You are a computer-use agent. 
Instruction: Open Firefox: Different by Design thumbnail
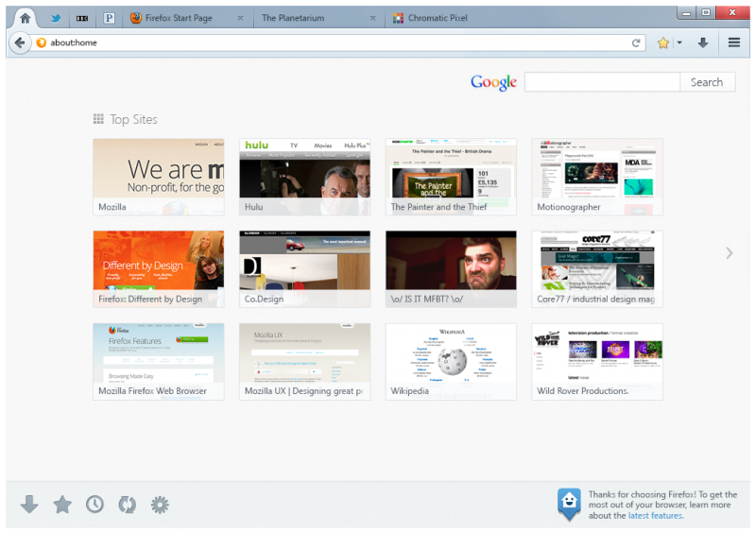coord(159,269)
